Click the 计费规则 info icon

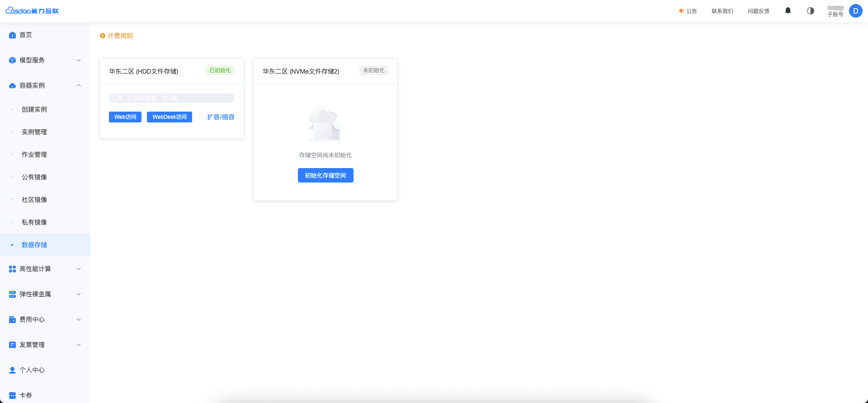click(x=103, y=36)
